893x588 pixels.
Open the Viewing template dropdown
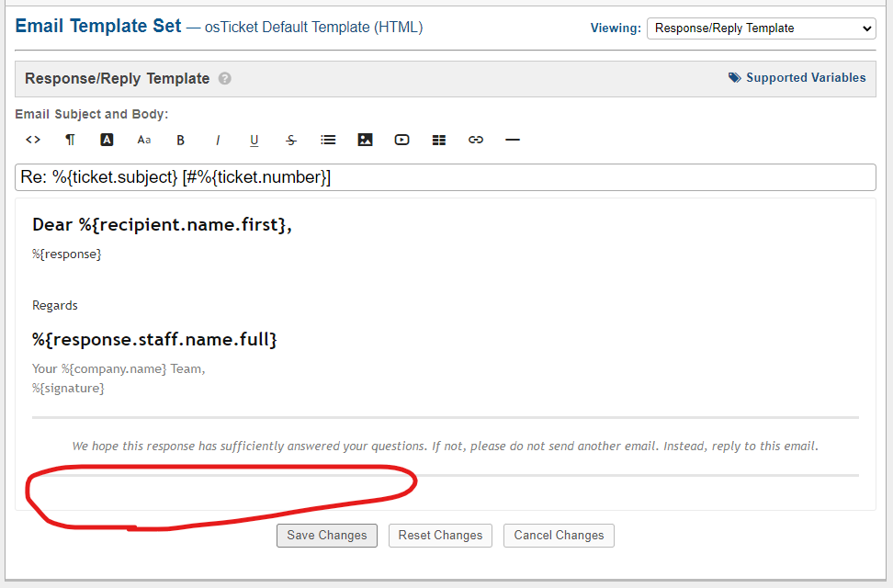pyautogui.click(x=762, y=28)
